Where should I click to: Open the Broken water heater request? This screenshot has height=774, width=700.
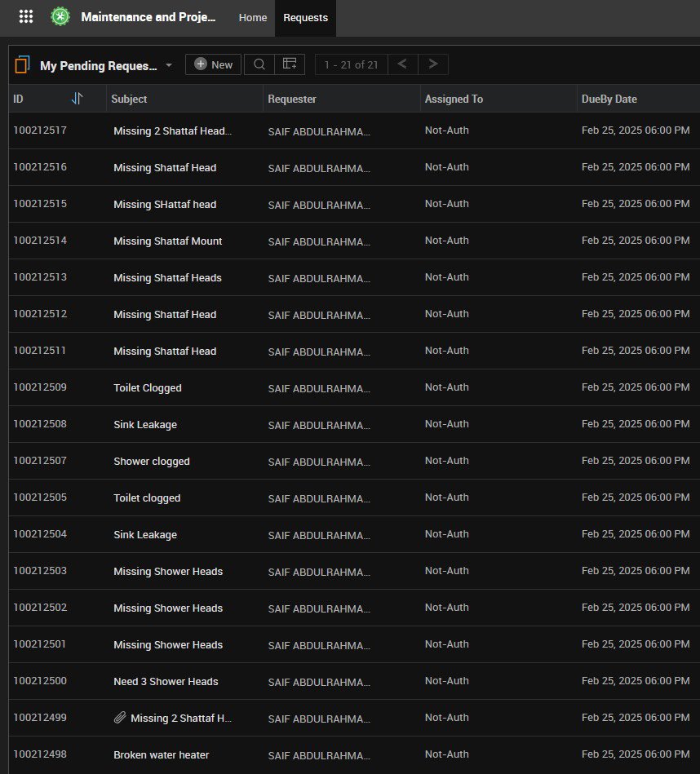click(162, 754)
